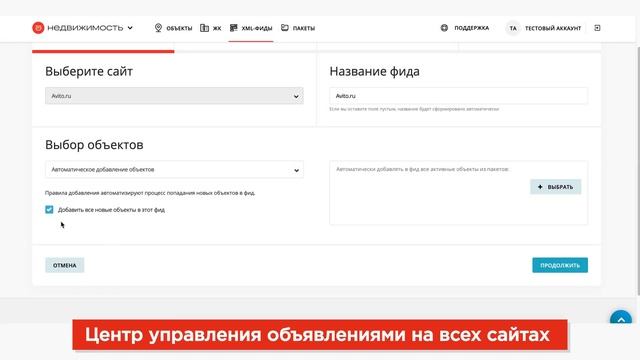Click the red Недвижимость logo icon

(38, 28)
